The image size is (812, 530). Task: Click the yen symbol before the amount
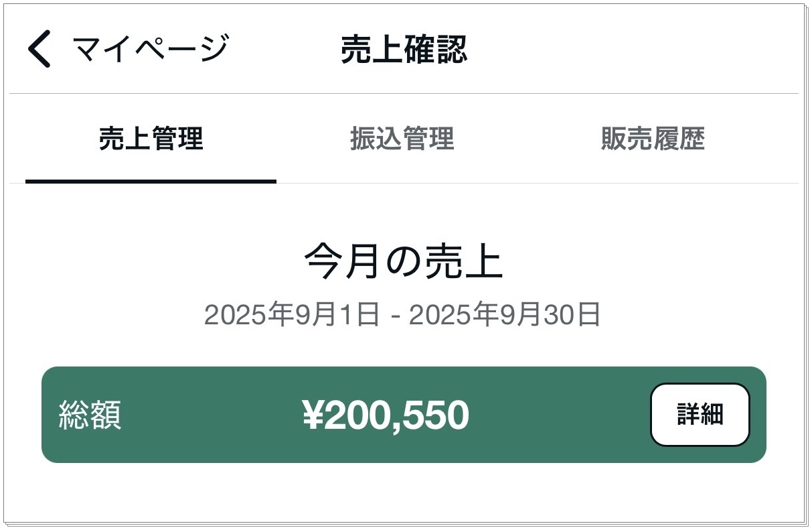[313, 415]
